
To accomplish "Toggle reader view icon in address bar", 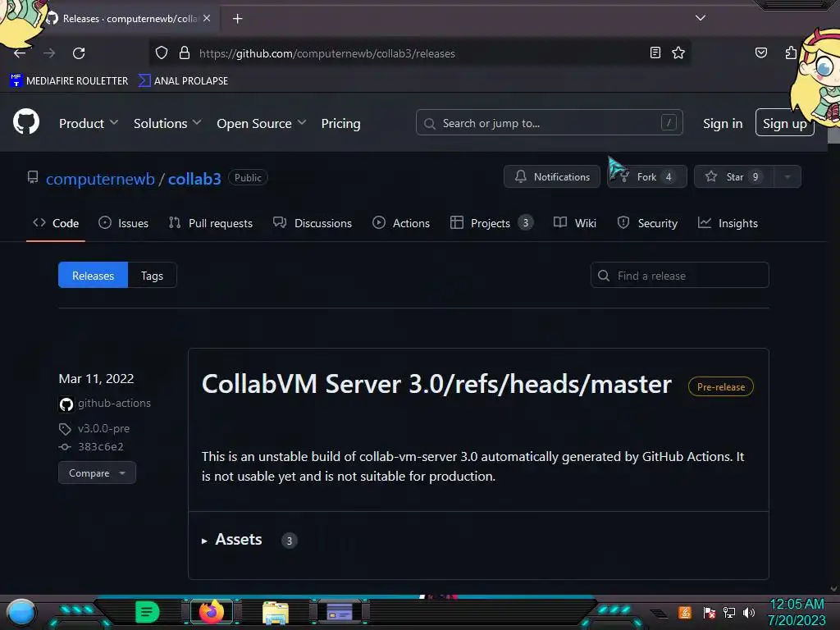I will tap(655, 52).
